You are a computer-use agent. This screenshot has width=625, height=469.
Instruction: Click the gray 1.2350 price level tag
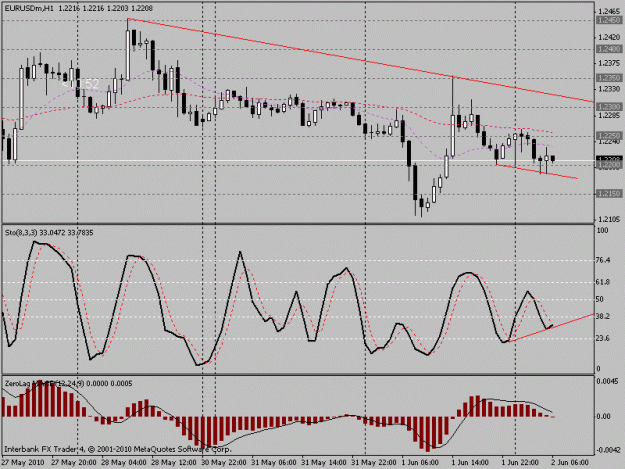[x=609, y=78]
